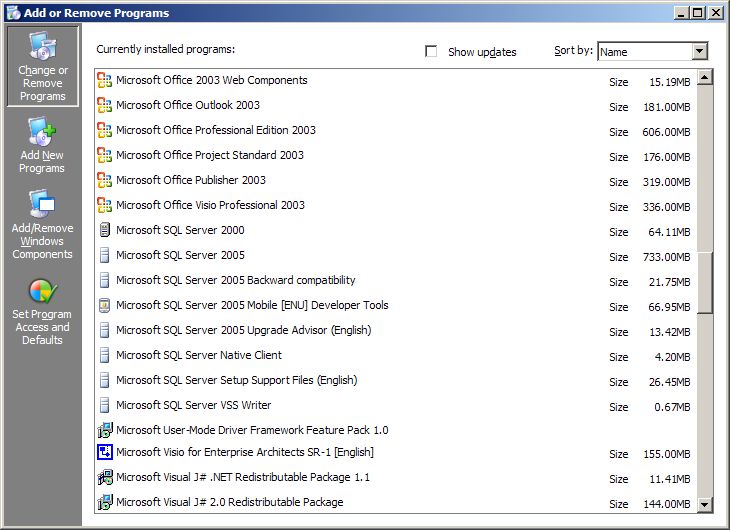Click the Visual J# 2.0 Redistributable Package icon
Viewport: 730px width, 530px height.
pos(105,502)
